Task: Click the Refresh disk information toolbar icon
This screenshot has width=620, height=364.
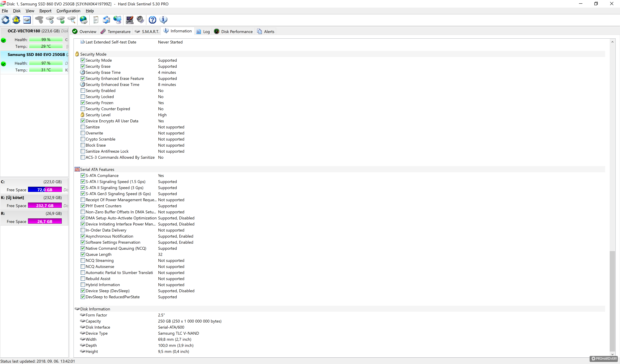Action: (5, 20)
